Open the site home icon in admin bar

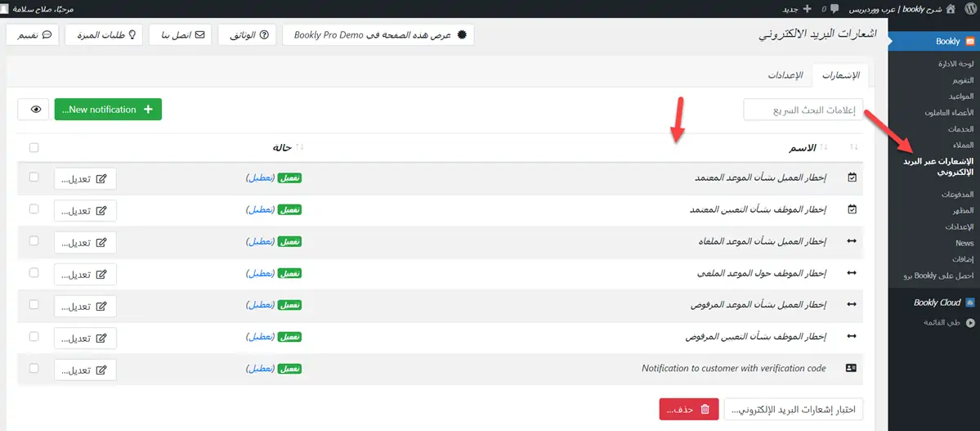point(951,9)
